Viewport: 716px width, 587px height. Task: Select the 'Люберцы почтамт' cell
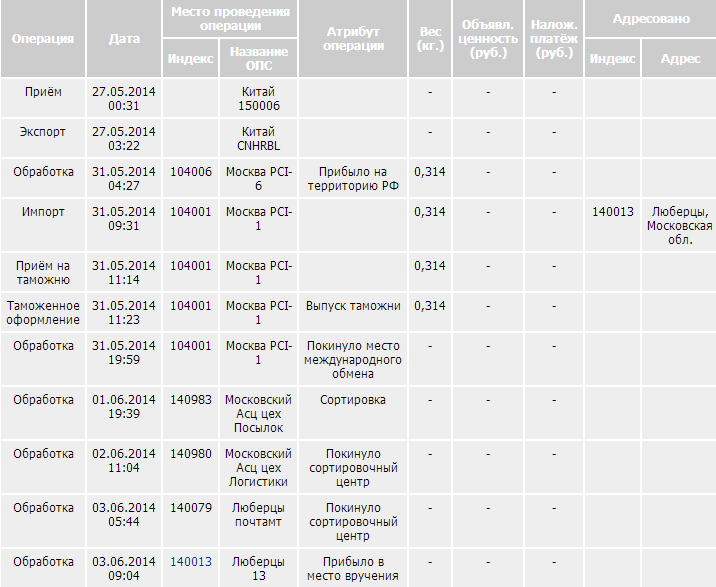point(258,521)
